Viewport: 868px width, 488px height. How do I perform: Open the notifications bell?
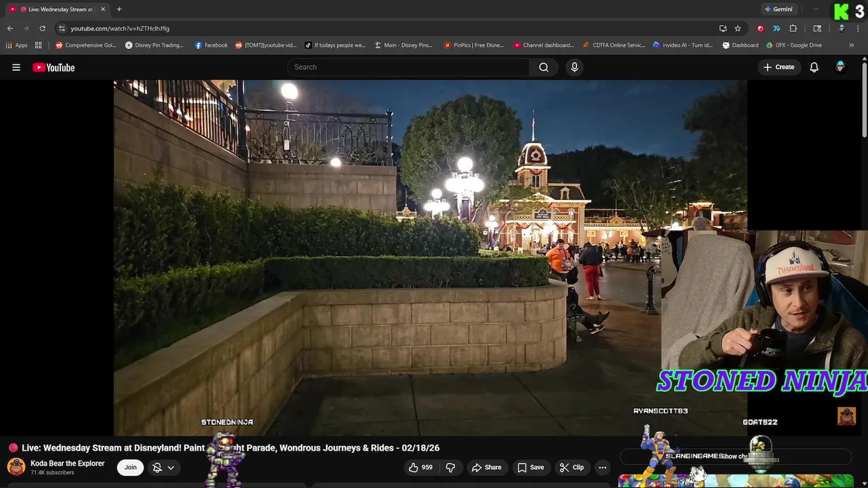814,67
